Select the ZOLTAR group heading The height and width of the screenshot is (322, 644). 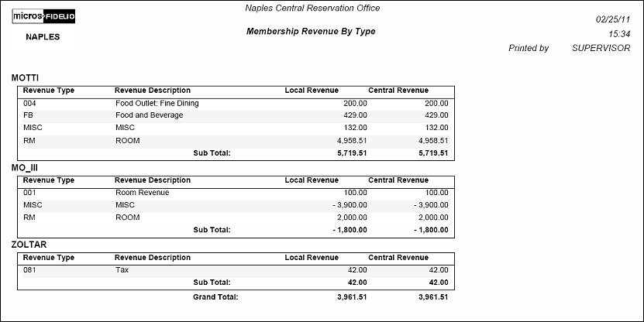(x=29, y=245)
